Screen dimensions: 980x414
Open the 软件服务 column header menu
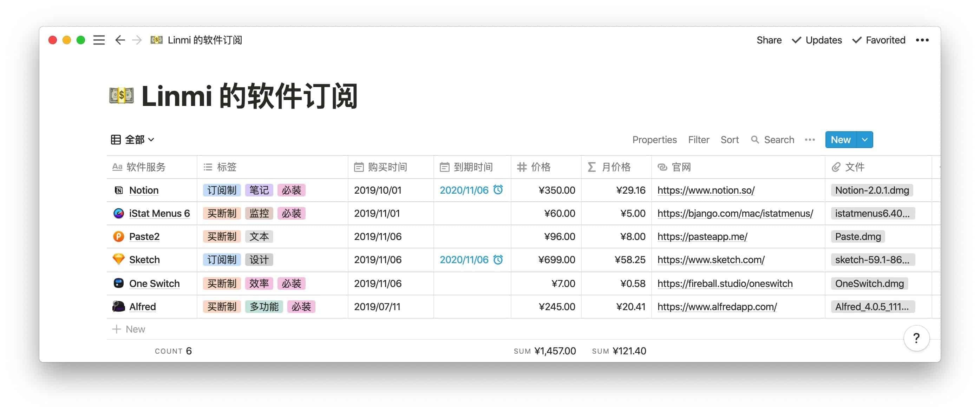pyautogui.click(x=152, y=167)
